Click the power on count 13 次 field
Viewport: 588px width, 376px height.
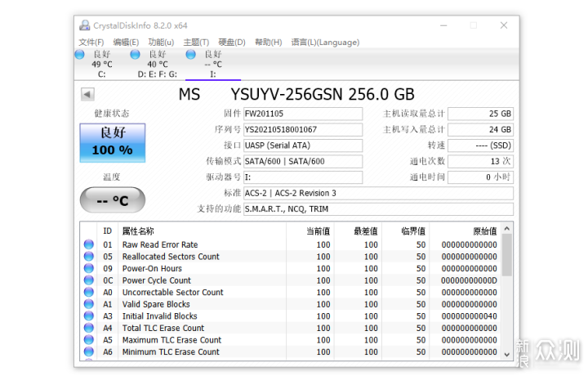coord(481,161)
